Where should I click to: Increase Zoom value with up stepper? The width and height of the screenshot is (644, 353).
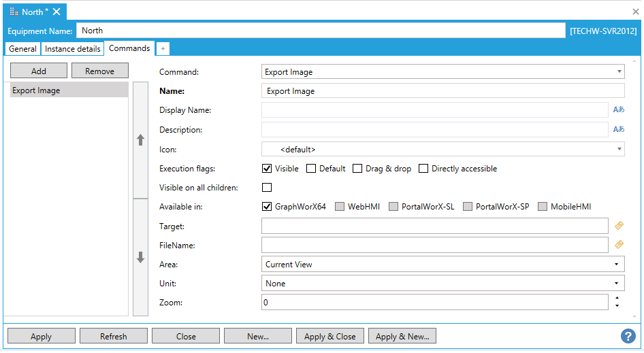617,298
